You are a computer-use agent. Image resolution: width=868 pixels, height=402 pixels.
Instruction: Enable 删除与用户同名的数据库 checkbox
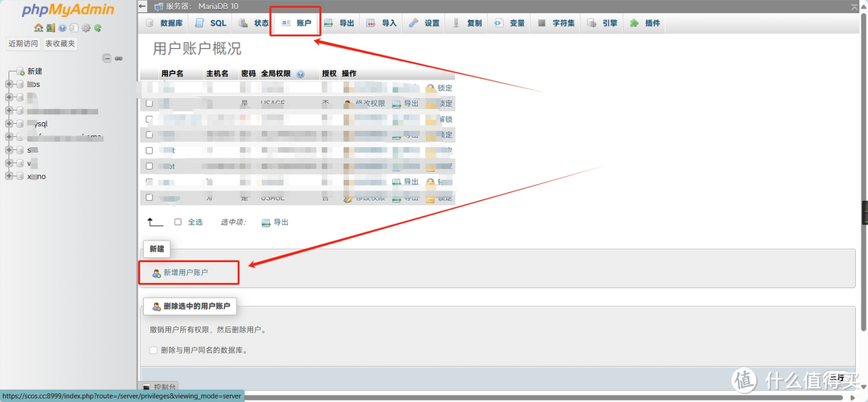154,350
